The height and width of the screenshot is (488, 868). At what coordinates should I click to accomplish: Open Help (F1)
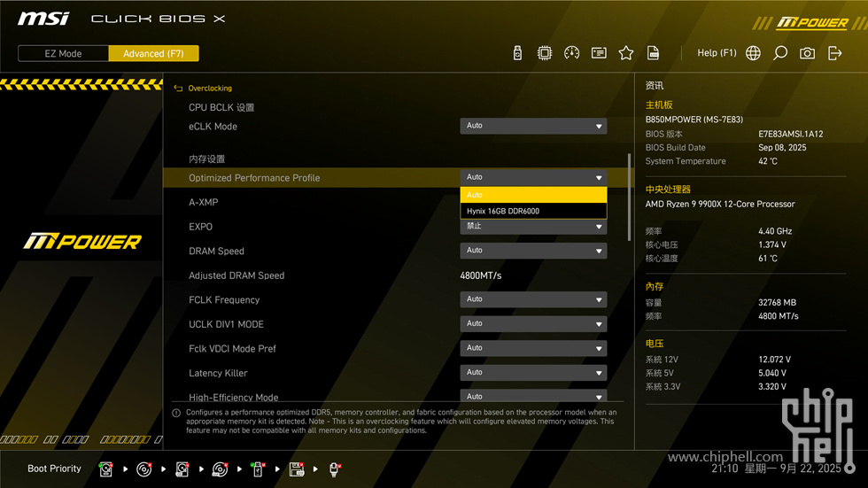717,53
